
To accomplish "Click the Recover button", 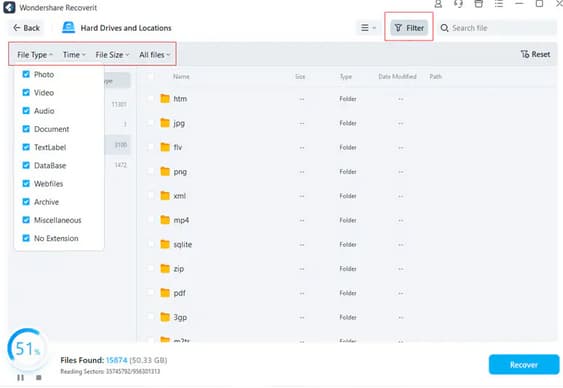I will tap(524, 365).
